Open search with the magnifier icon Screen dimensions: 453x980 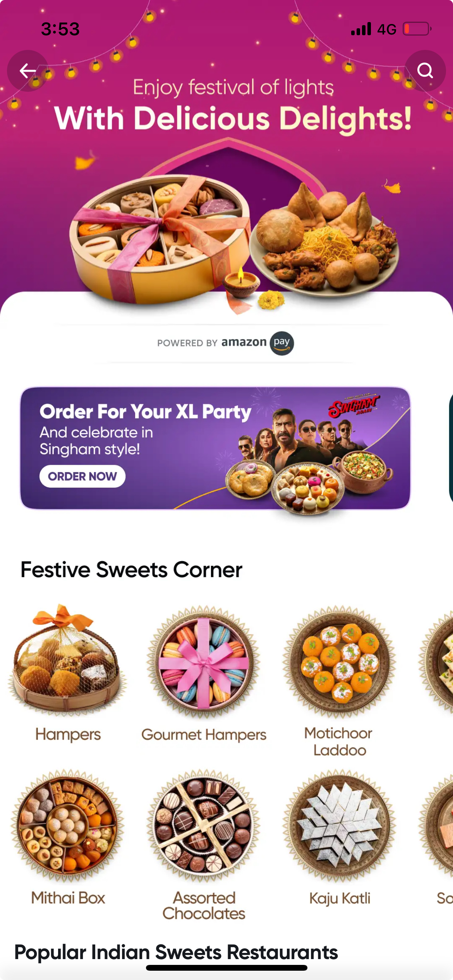coord(425,71)
